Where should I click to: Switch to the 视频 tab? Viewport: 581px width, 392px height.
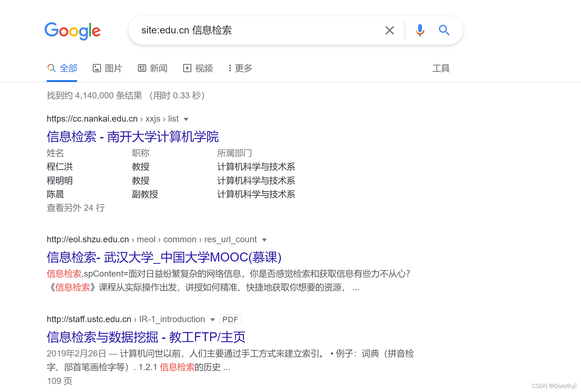[x=198, y=68]
